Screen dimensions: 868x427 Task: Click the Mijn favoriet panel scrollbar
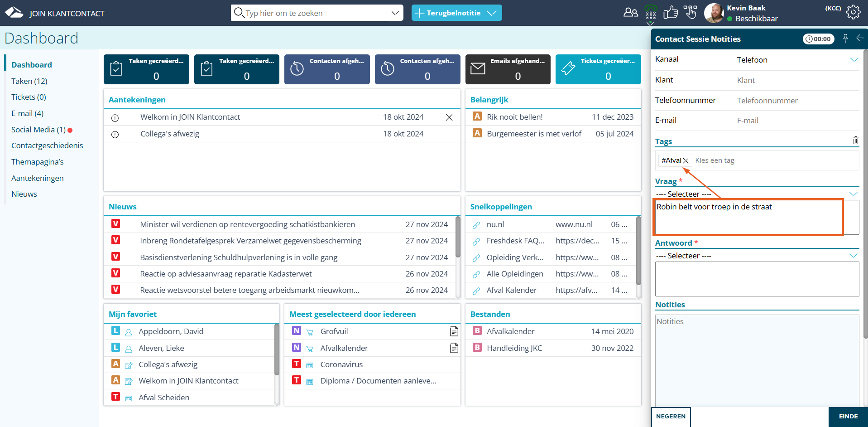[x=277, y=349]
